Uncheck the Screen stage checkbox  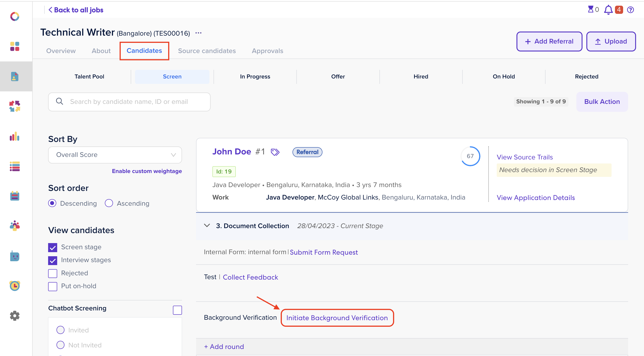52,248
